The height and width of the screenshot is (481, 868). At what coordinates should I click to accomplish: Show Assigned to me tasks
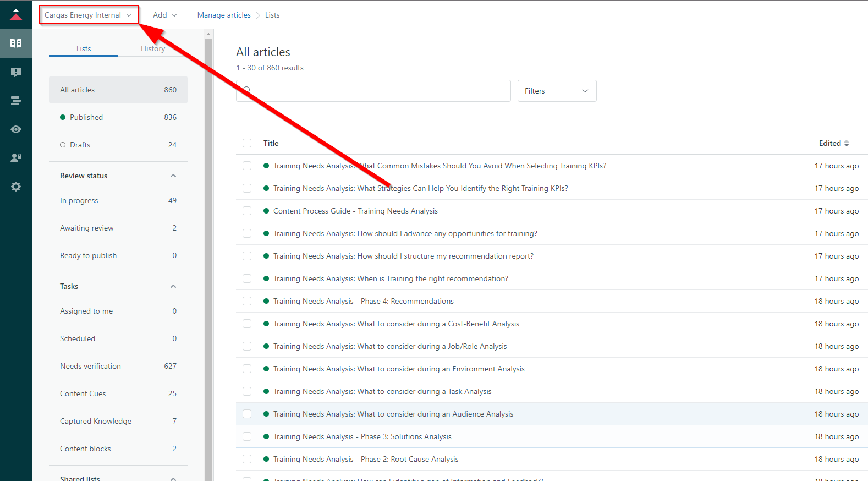click(x=118, y=311)
